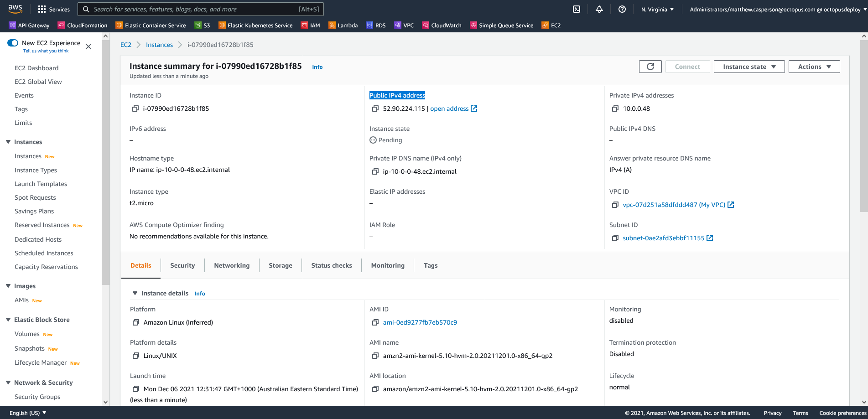Image resolution: width=868 pixels, height=419 pixels.
Task: Open AWS CloudShell from the top bar
Action: coord(576,9)
